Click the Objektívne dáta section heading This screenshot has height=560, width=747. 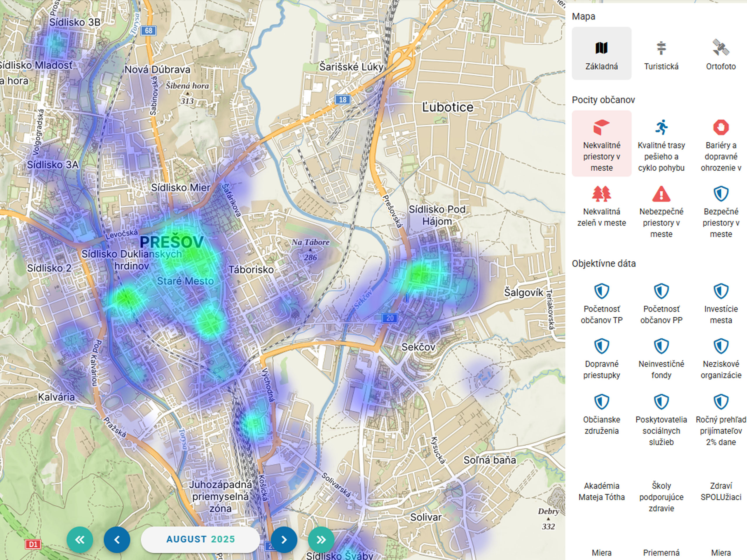pyautogui.click(x=604, y=264)
